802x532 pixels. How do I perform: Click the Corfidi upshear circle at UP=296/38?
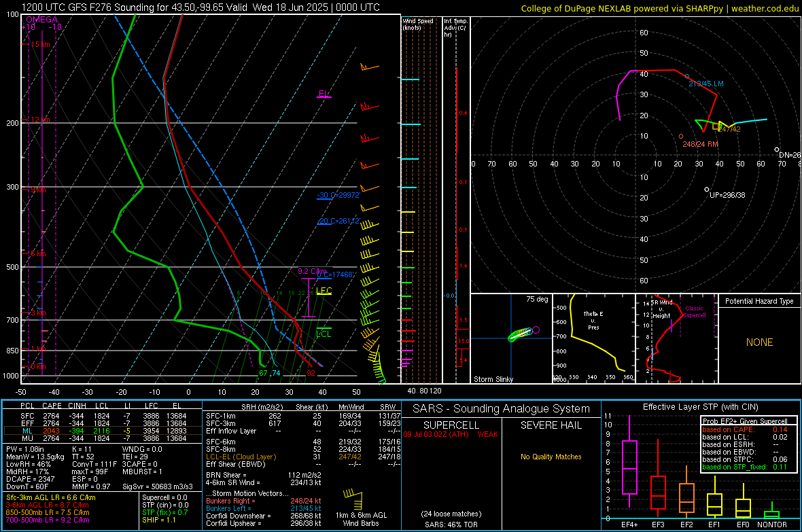707,190
